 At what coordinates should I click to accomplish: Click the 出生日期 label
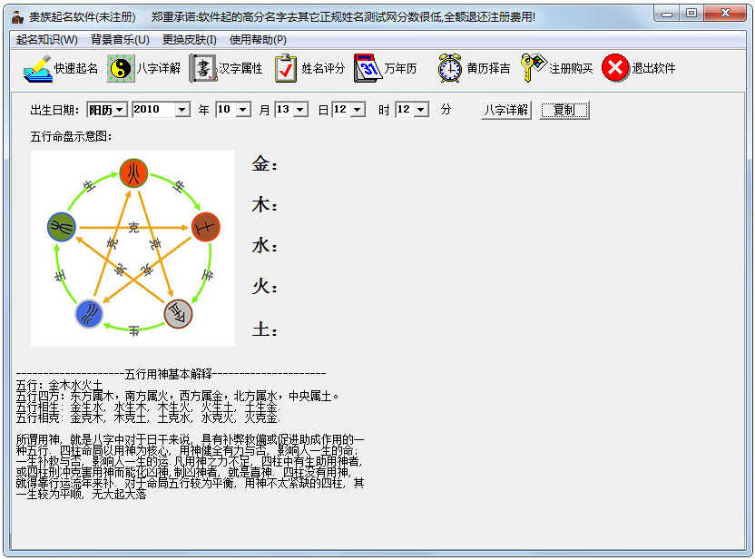pos(54,110)
